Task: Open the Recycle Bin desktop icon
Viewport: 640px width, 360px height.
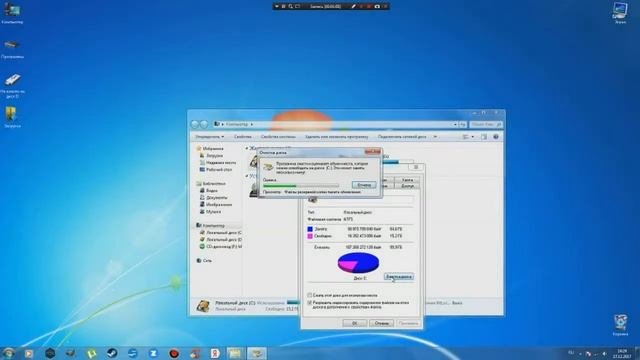Action: point(620,325)
